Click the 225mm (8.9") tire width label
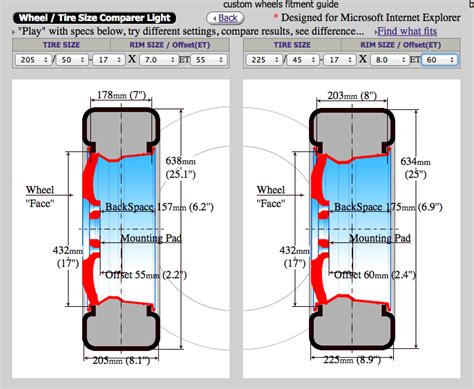 (x=352, y=360)
